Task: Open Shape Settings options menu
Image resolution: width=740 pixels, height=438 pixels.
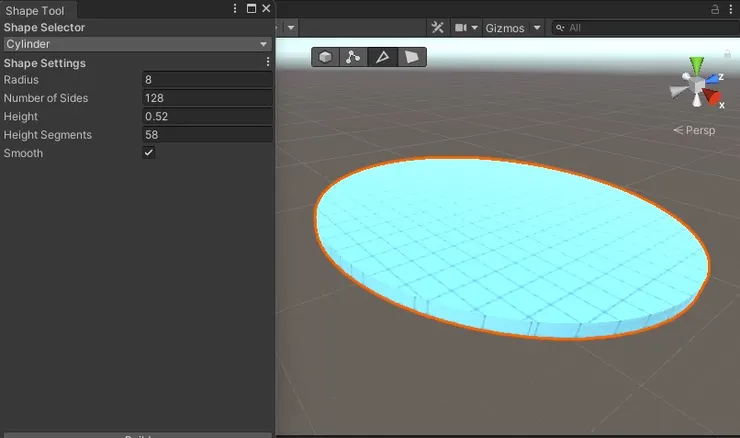Action: click(267, 62)
